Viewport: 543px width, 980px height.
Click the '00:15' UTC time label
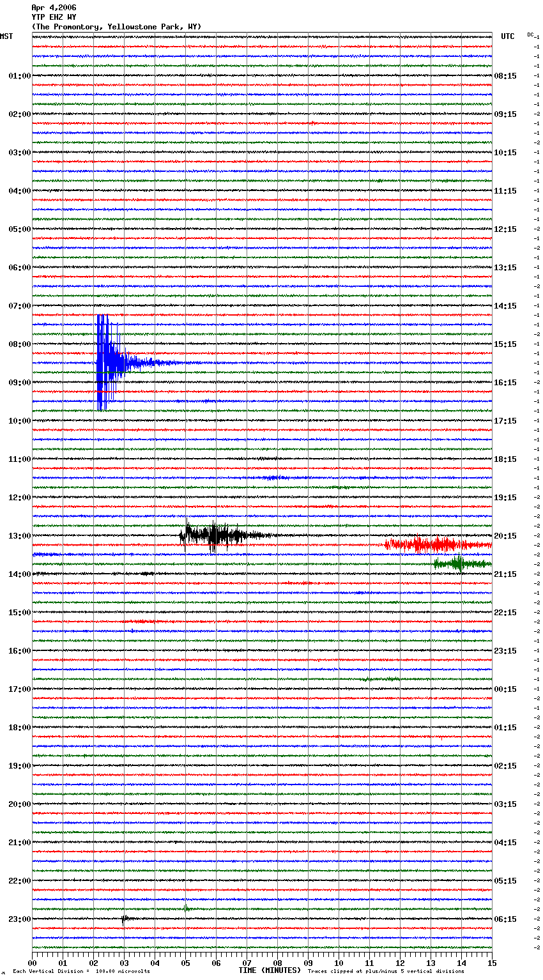pyautogui.click(x=505, y=689)
